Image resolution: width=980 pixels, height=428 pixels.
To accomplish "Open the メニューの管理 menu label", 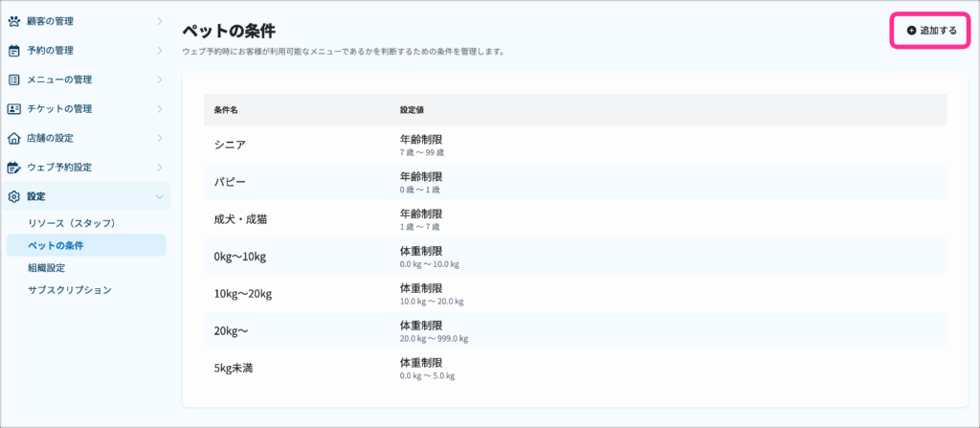I will (x=59, y=79).
